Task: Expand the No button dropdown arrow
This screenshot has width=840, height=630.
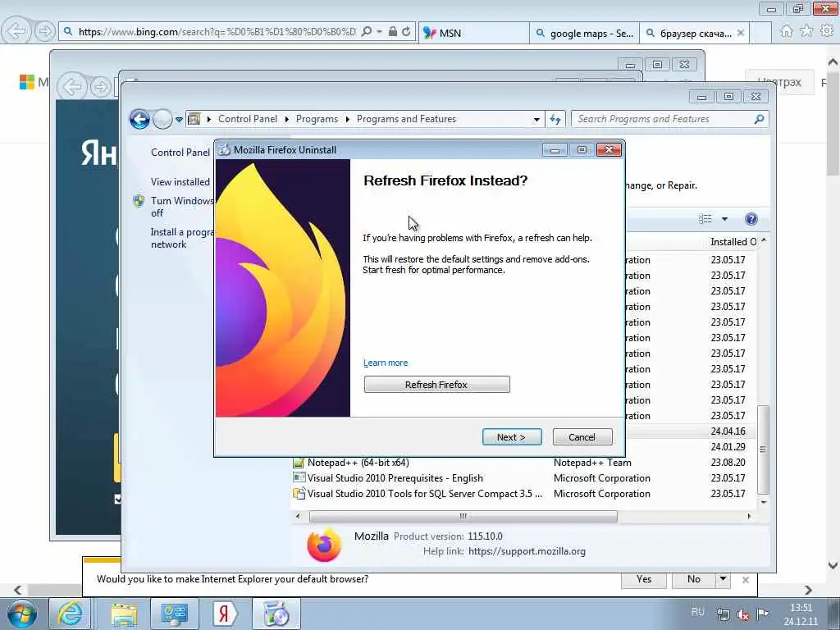Action: (724, 579)
